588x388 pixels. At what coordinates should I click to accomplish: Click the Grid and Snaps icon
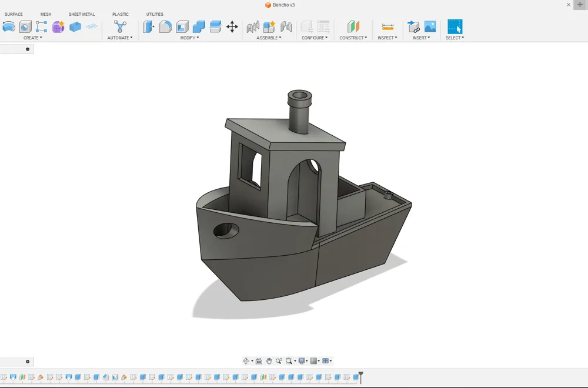tap(314, 360)
